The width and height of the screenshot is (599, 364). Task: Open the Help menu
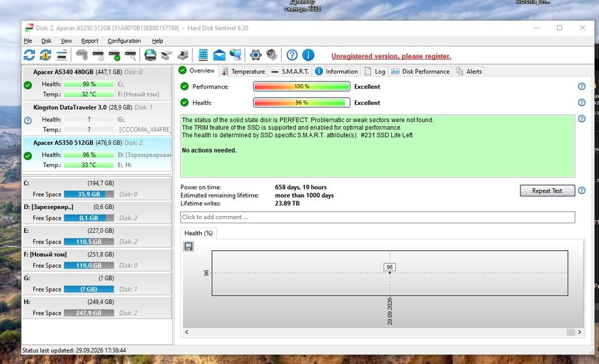tap(158, 41)
